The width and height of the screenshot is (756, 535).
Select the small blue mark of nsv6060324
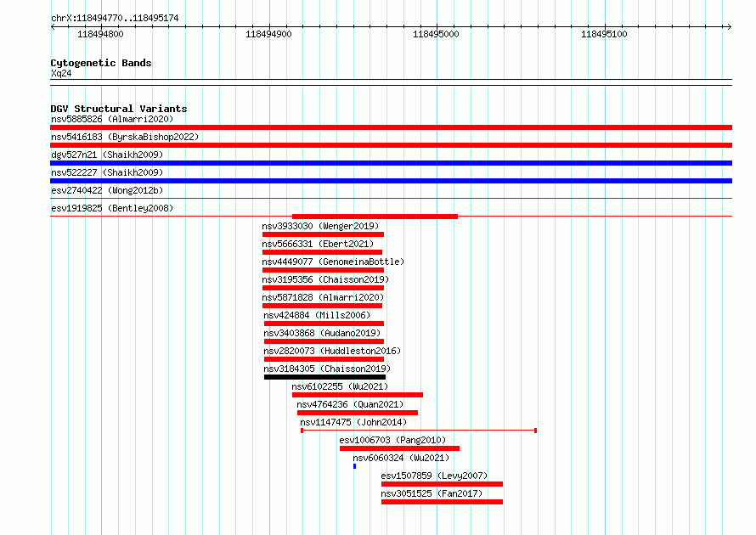pyautogui.click(x=354, y=466)
